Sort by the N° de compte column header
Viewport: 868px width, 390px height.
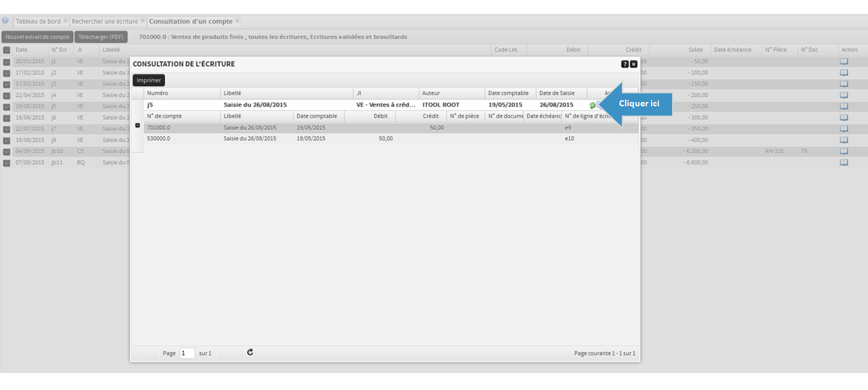coord(181,116)
